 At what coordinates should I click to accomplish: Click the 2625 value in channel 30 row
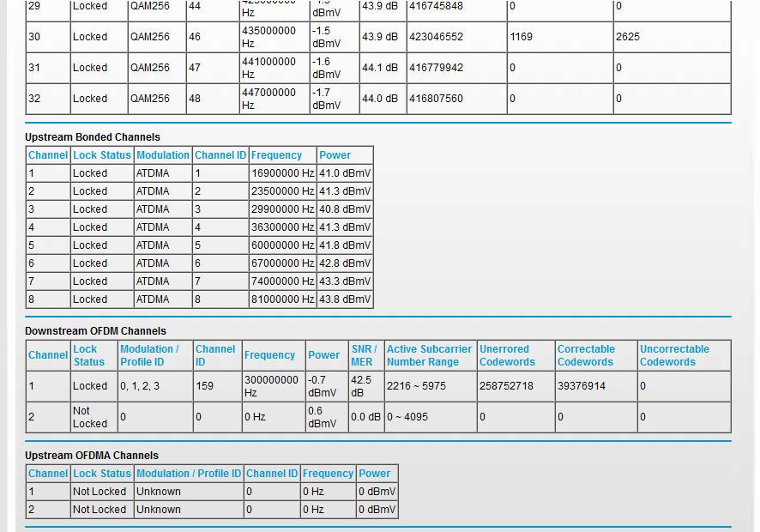click(x=627, y=37)
